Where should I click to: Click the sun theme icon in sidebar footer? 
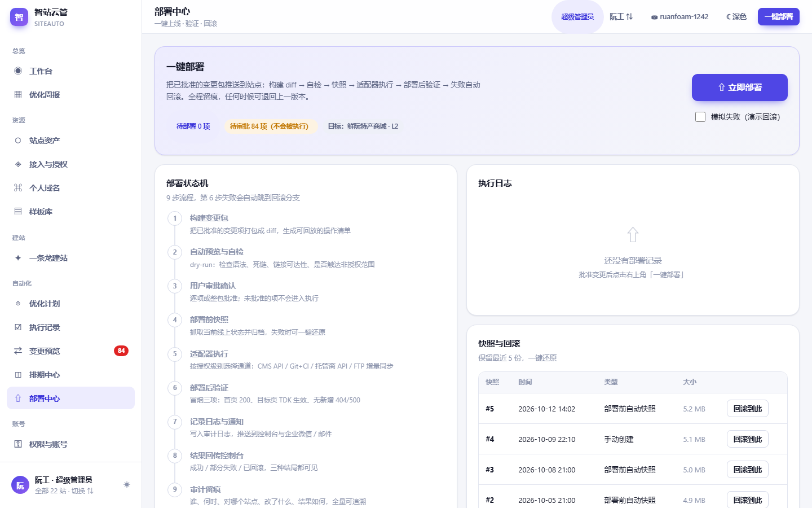coord(127,485)
